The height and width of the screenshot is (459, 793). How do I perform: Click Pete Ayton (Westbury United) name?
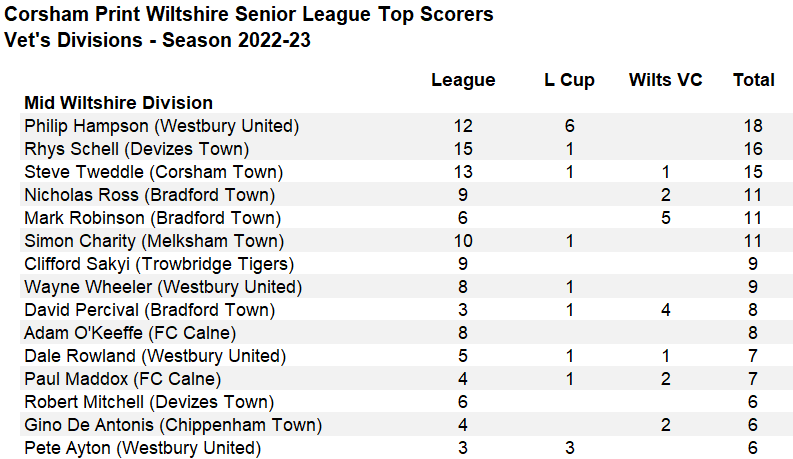142,448
